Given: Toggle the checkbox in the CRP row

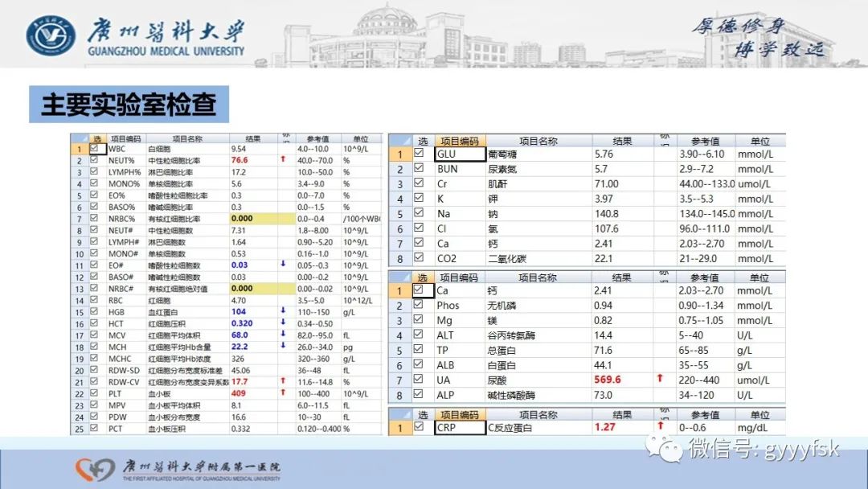Looking at the screenshot, I should point(419,426).
